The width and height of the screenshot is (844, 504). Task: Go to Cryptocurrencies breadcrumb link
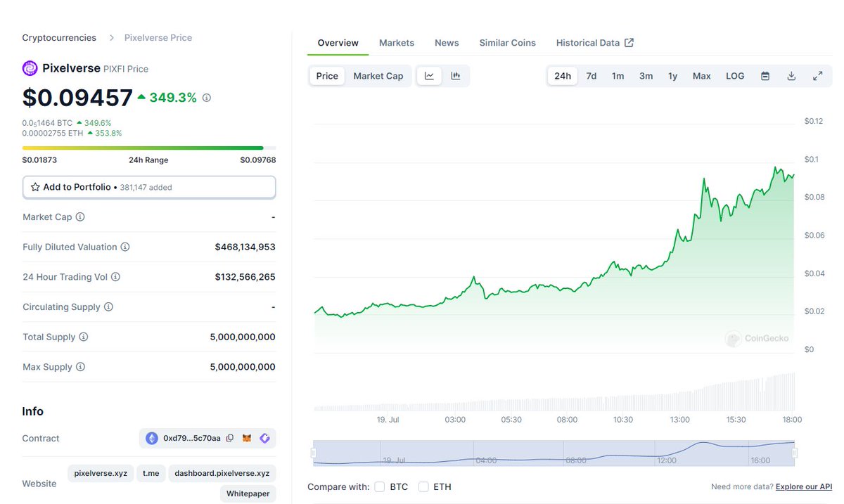tap(60, 38)
